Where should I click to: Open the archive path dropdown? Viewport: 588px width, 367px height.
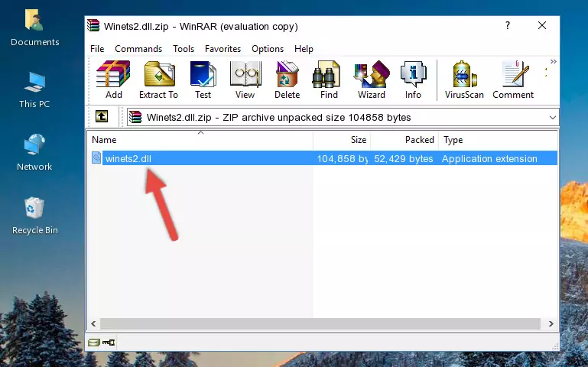[x=552, y=117]
